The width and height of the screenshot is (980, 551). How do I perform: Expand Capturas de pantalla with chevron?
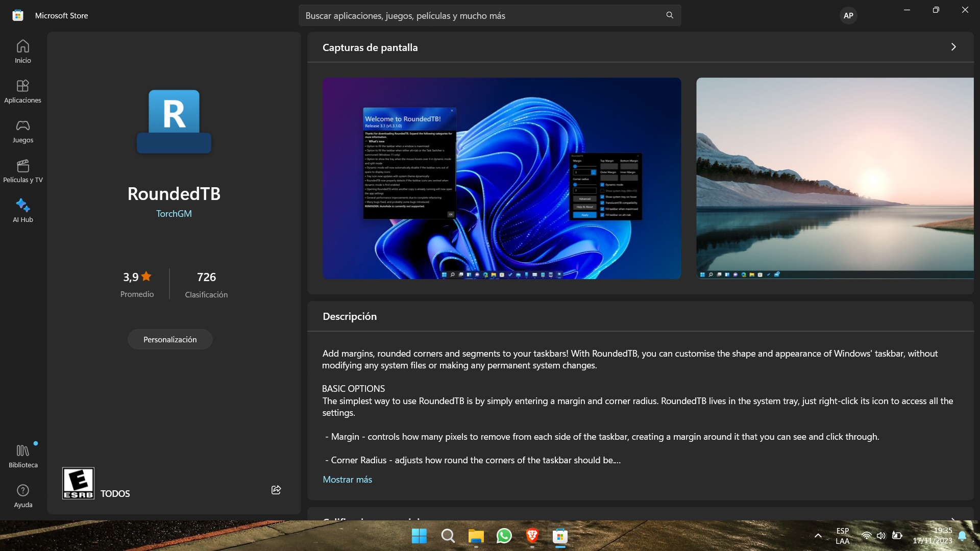(953, 47)
